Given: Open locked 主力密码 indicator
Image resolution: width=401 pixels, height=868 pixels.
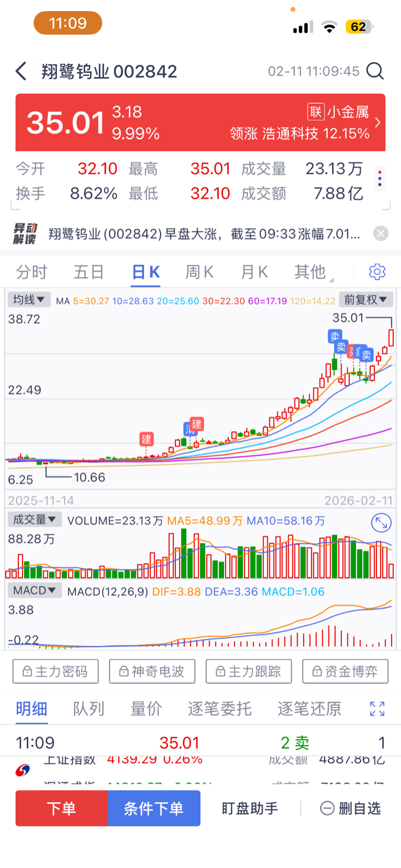Looking at the screenshot, I should click(x=55, y=671).
